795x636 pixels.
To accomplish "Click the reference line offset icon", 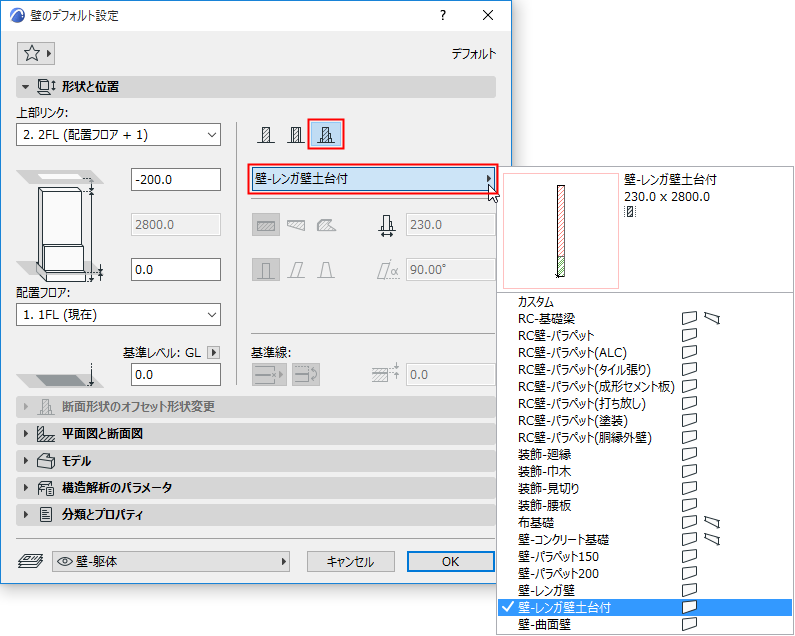I will pyautogui.click(x=385, y=373).
